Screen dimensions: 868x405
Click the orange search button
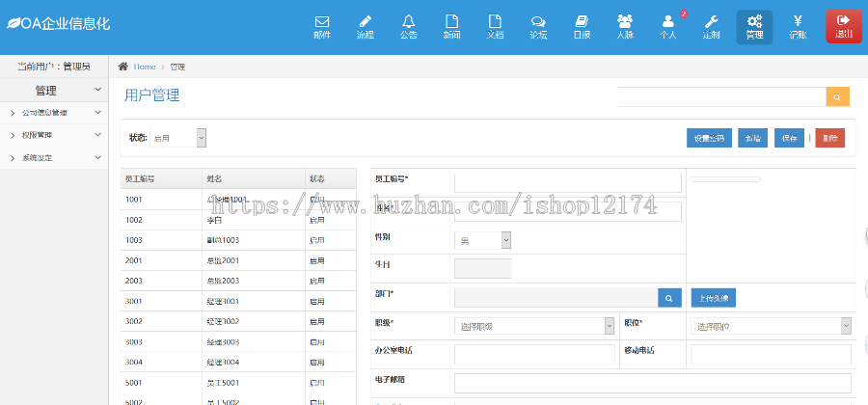[x=837, y=96]
